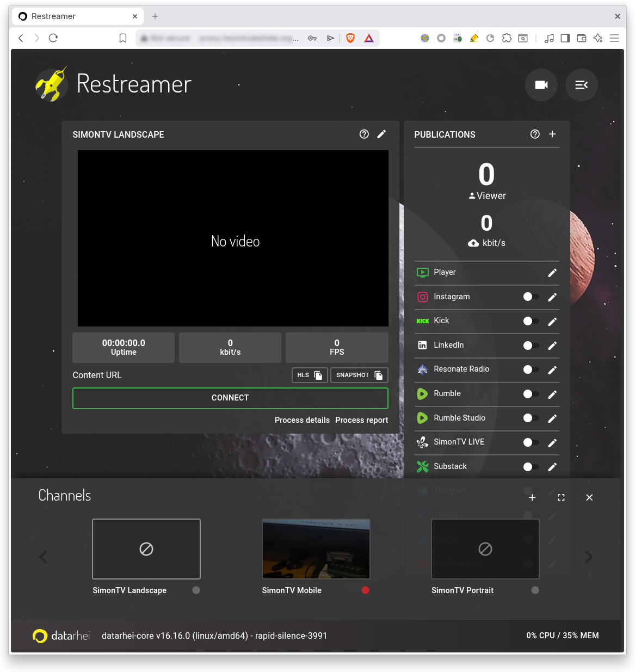635x672 pixels.
Task: Edit the LinkedIn publication
Action: point(552,346)
